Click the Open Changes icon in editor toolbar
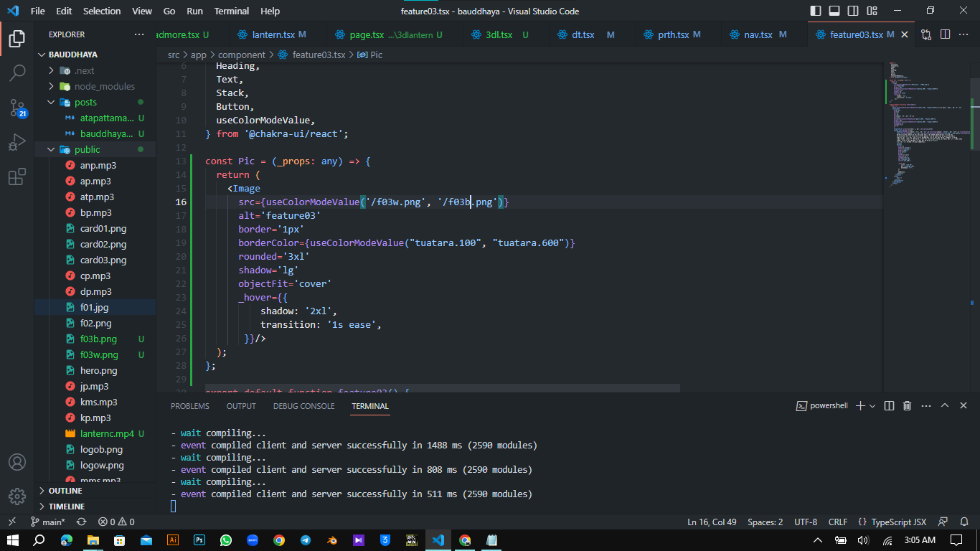The width and height of the screenshot is (980, 551). click(926, 34)
